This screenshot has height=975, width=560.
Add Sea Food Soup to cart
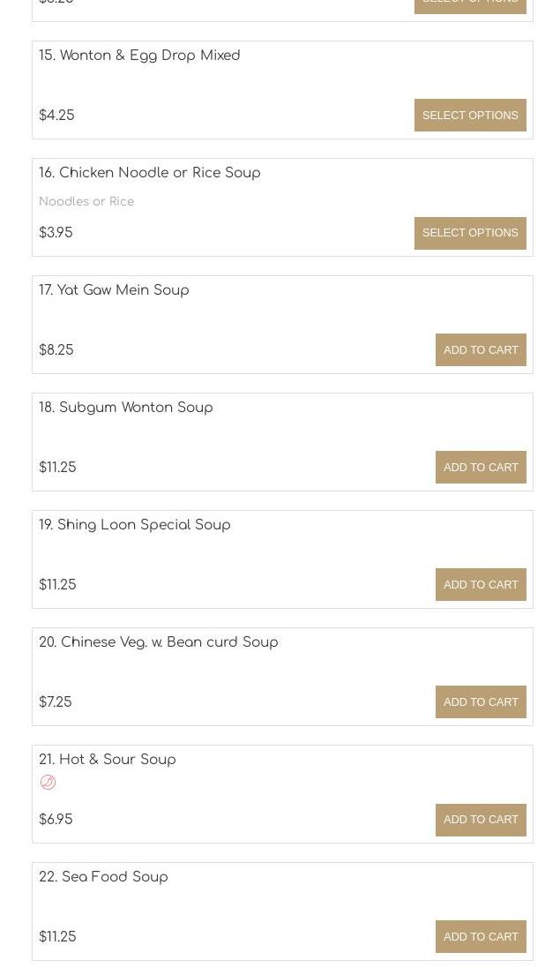click(x=481, y=936)
